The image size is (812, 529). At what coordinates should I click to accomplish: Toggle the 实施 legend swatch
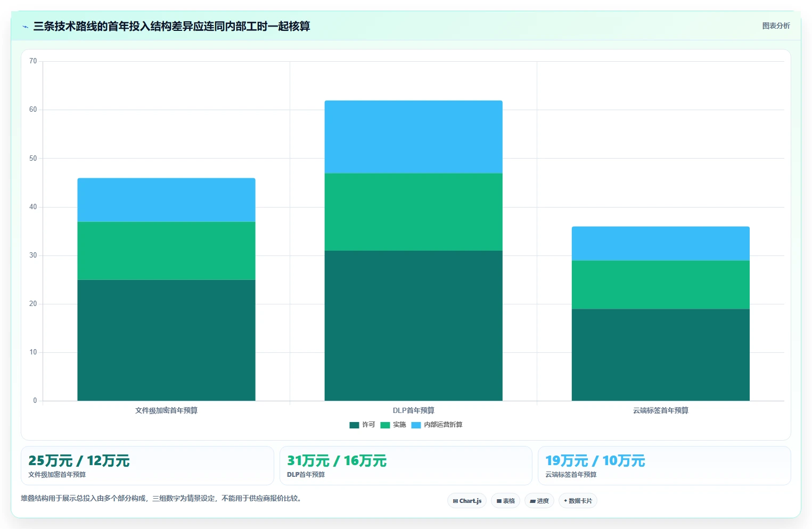click(x=385, y=425)
